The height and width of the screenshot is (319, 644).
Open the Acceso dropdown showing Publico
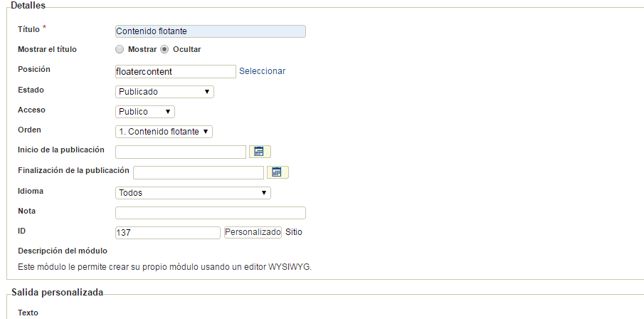point(145,112)
